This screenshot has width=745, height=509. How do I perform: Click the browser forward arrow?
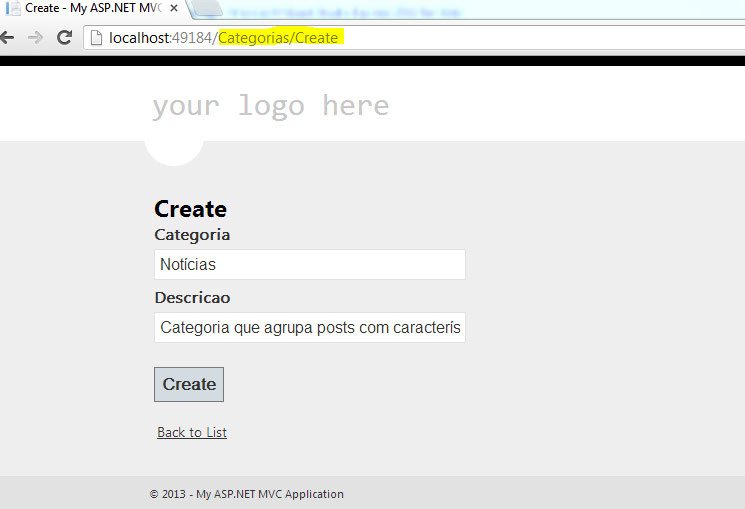point(35,38)
